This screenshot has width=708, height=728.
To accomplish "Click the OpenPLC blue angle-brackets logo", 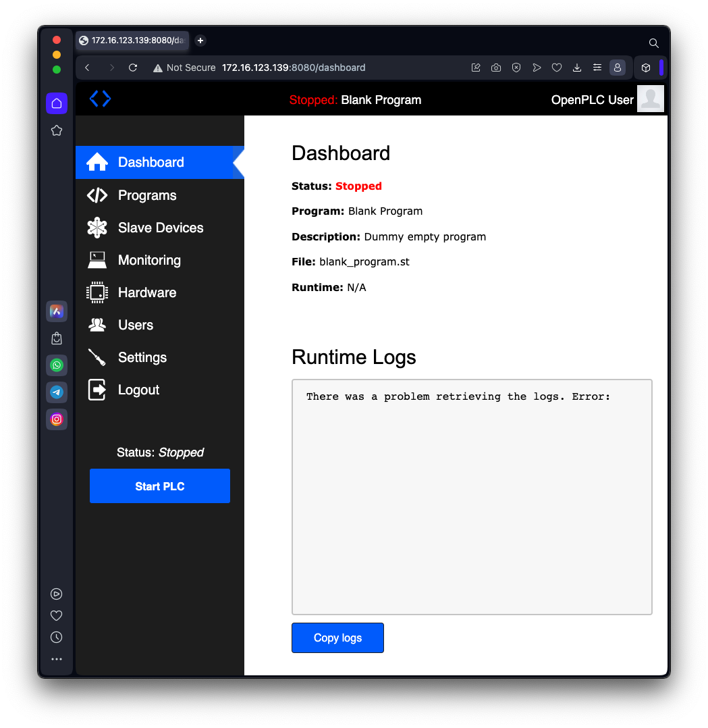I will (x=100, y=99).
